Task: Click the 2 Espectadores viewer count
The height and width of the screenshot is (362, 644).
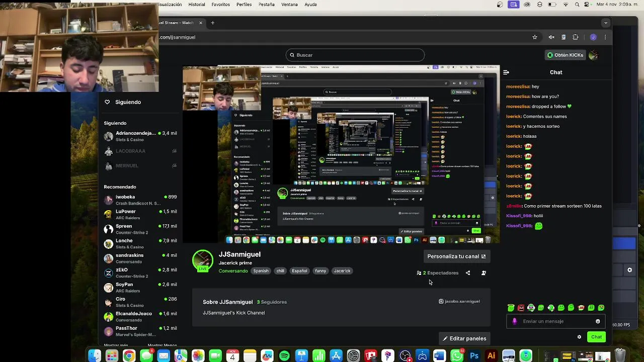Action: [438, 273]
